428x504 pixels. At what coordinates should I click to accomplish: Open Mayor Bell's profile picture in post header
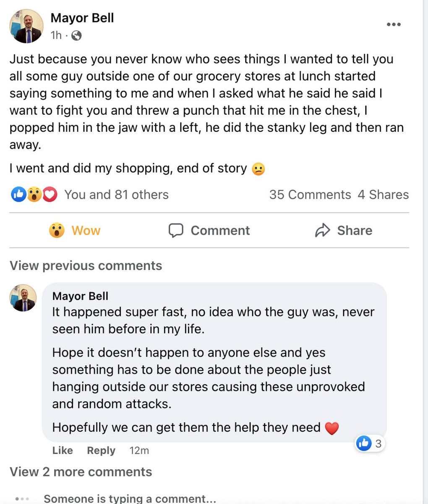26,26
